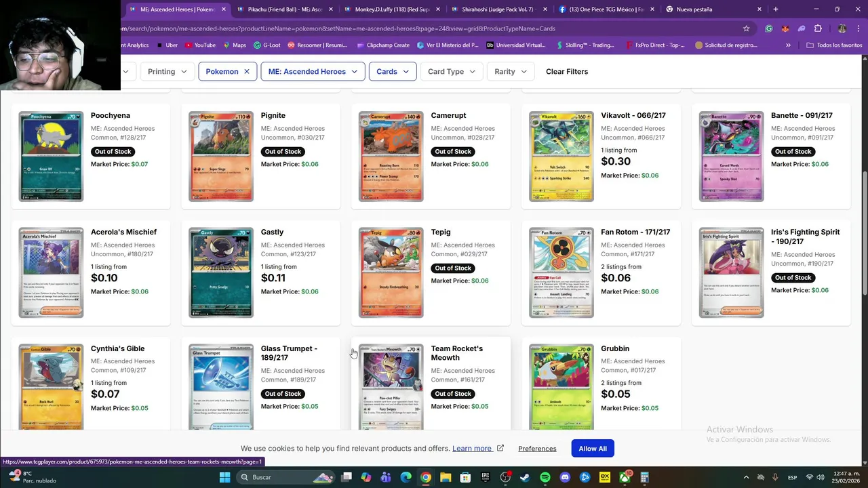Open the Windows Start menu
Image resolution: width=868 pixels, height=488 pixels.
coord(224,477)
